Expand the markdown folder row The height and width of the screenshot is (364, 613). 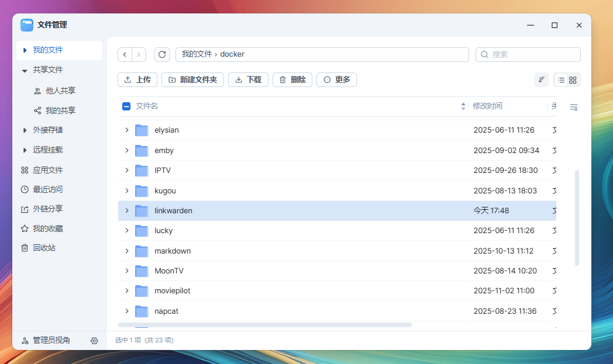[x=127, y=251]
